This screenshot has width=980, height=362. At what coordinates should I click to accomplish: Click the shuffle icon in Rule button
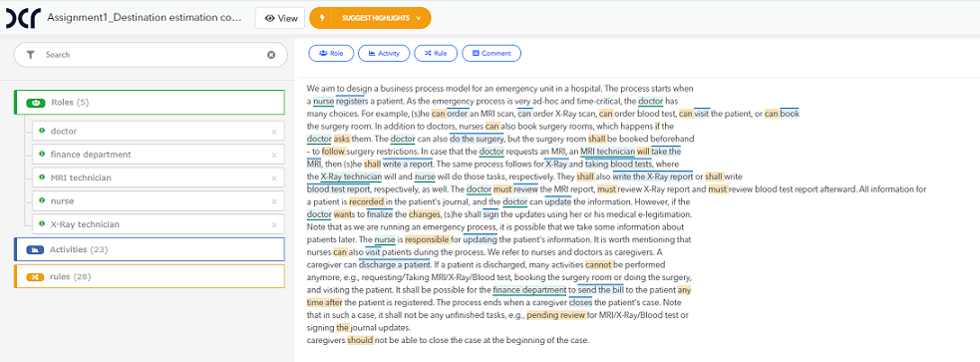pyautogui.click(x=428, y=54)
